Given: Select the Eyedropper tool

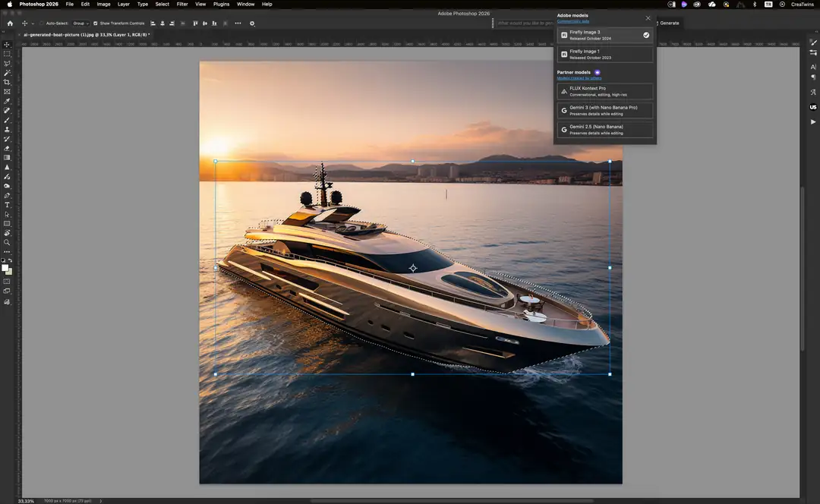Looking at the screenshot, I should click(7, 101).
